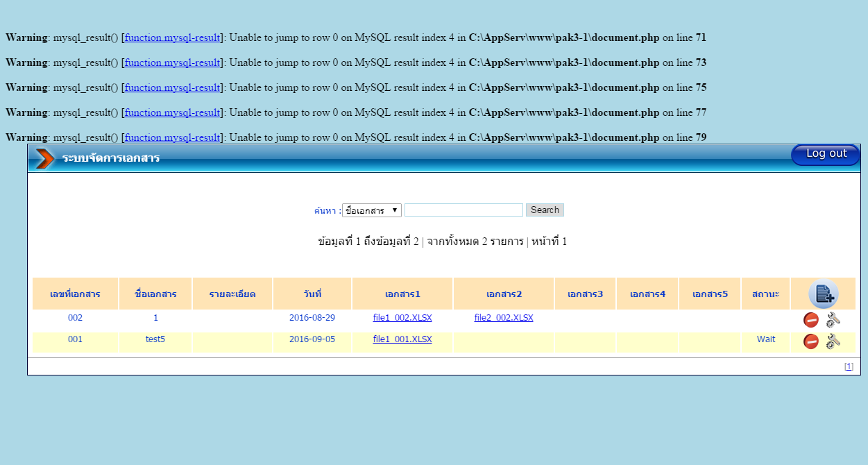
Task: Click document name 1 in row 002
Action: point(155,318)
